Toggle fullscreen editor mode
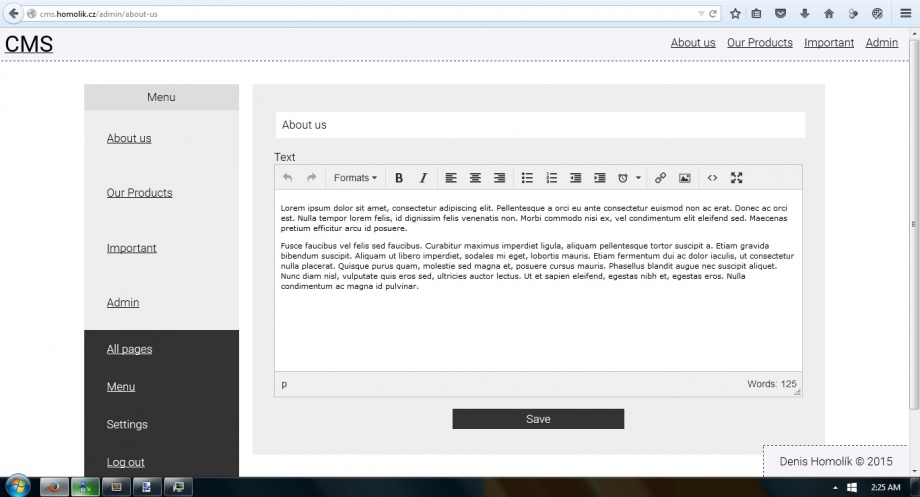 pyautogui.click(x=736, y=178)
